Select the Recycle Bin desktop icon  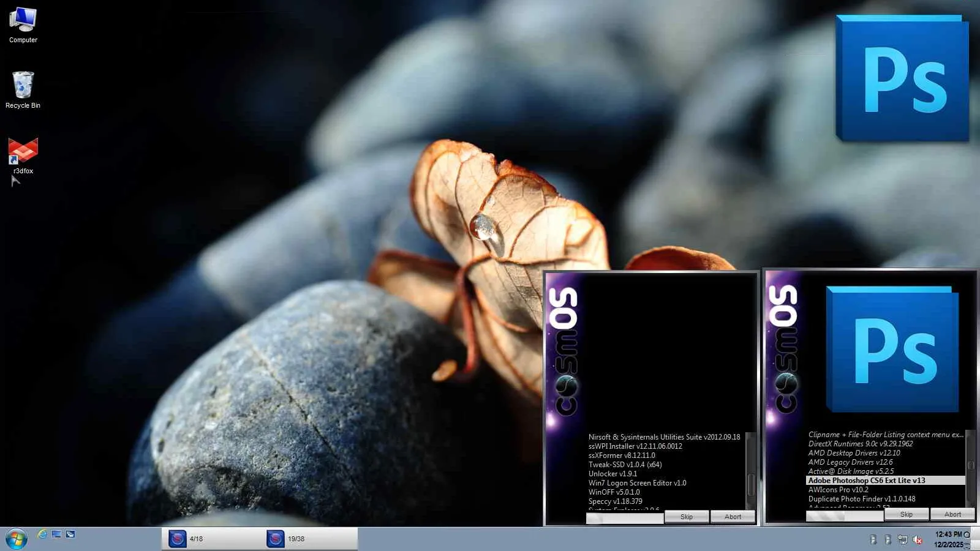[x=23, y=90]
